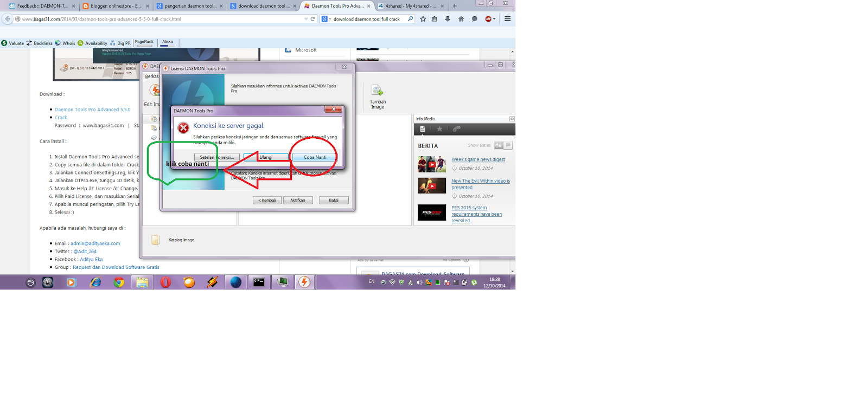Viewport: 868px width, 393px height.
Task: Click the Aktifkan button in license wizard
Action: click(298, 200)
